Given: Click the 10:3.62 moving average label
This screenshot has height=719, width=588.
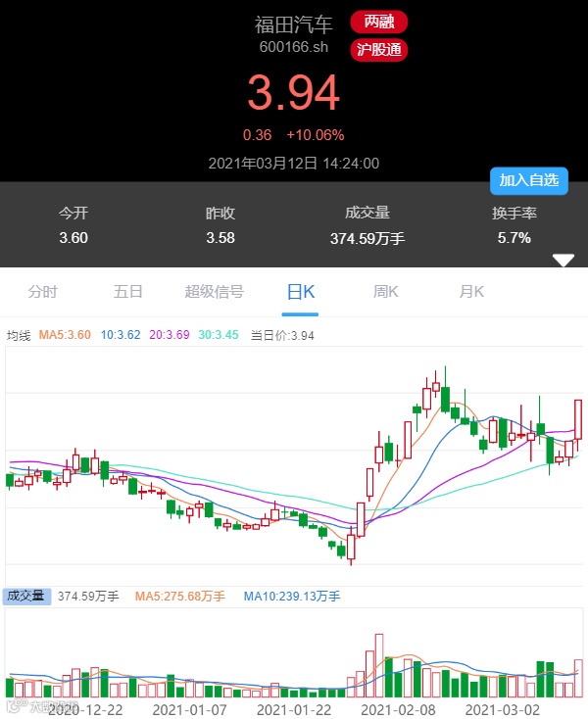Looking at the screenshot, I should (x=121, y=335).
